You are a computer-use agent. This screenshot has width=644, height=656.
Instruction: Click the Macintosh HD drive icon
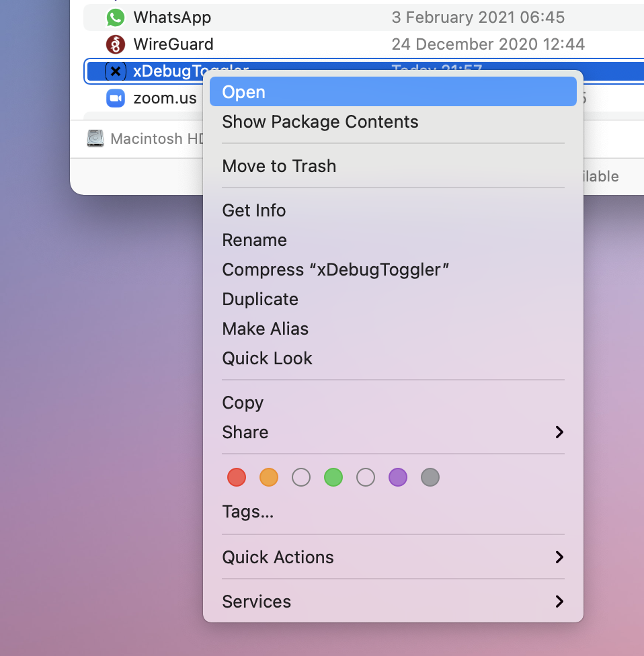pyautogui.click(x=95, y=138)
